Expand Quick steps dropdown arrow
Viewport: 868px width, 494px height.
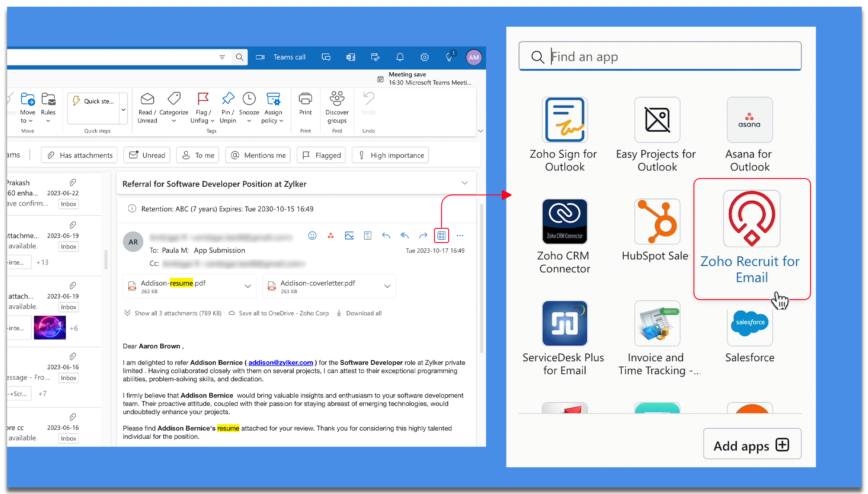point(123,109)
